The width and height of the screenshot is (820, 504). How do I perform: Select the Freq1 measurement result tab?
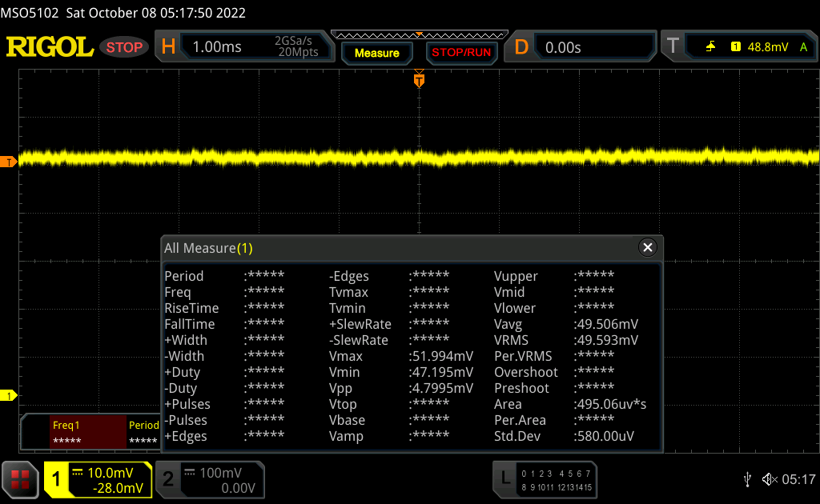click(x=85, y=433)
